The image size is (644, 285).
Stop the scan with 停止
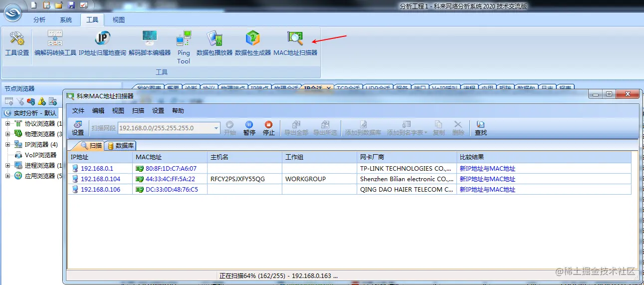click(x=269, y=128)
